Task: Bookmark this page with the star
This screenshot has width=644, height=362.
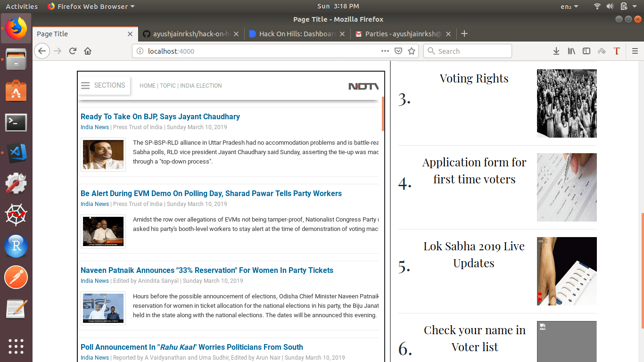Action: coord(412,51)
